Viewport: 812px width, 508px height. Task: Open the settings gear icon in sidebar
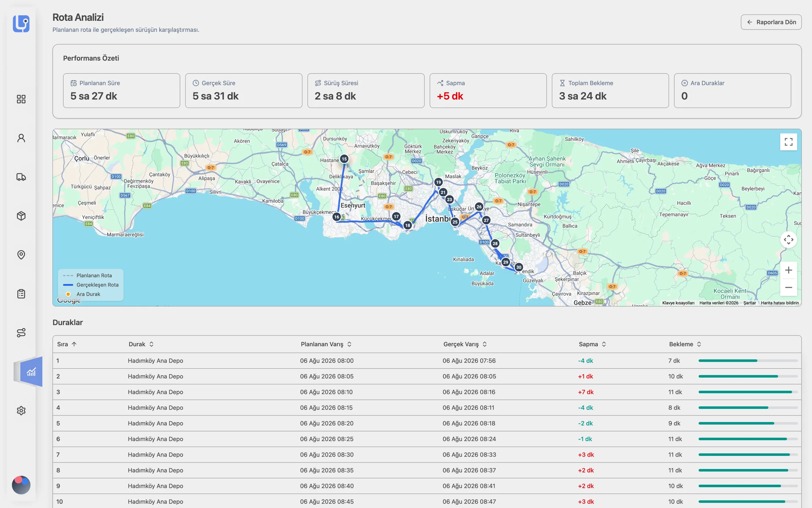coord(21,410)
